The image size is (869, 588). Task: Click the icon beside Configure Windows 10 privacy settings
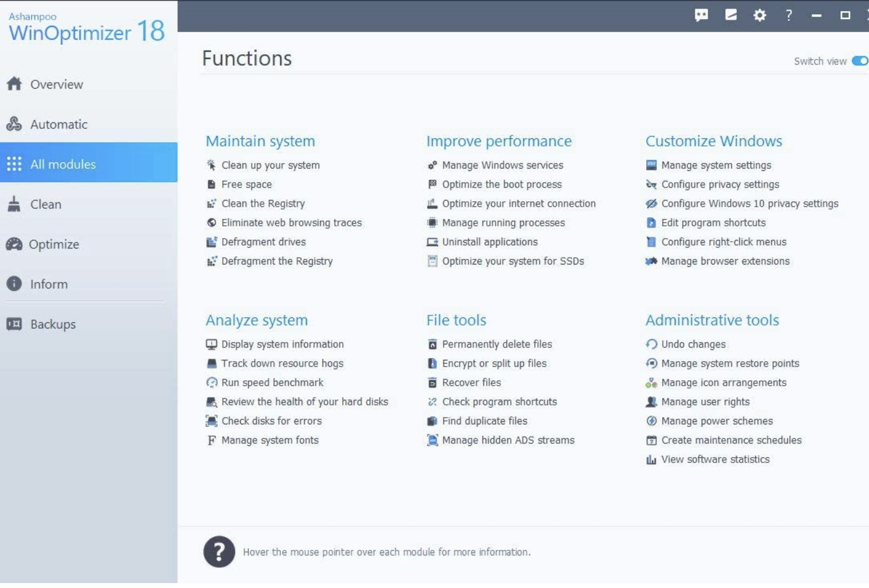pos(651,204)
